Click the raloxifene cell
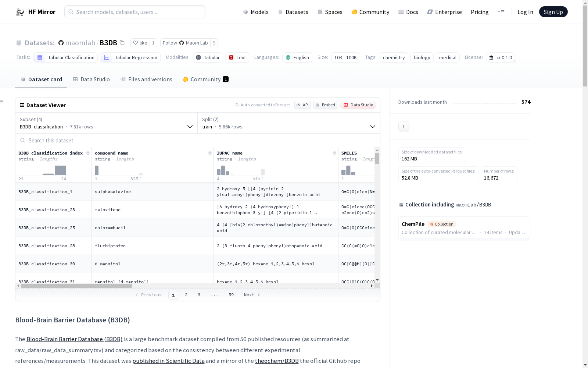Image resolution: width=588 pixels, height=368 pixels. (x=153, y=210)
